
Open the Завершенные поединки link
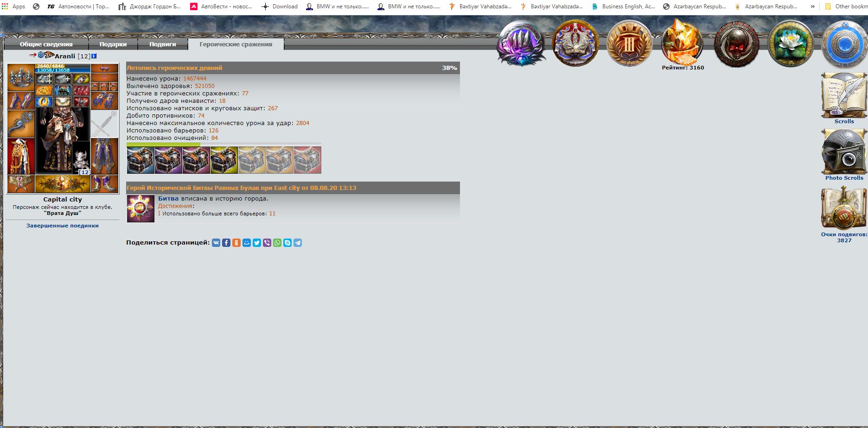(63, 226)
